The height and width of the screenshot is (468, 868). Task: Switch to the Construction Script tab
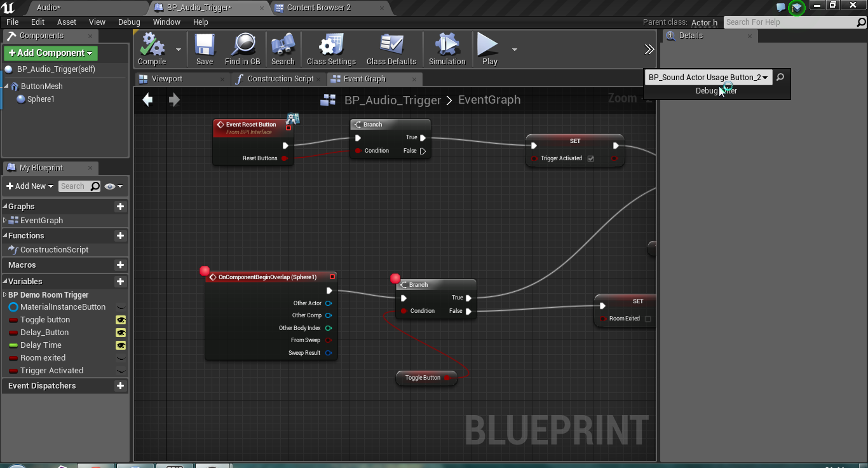[280, 79]
